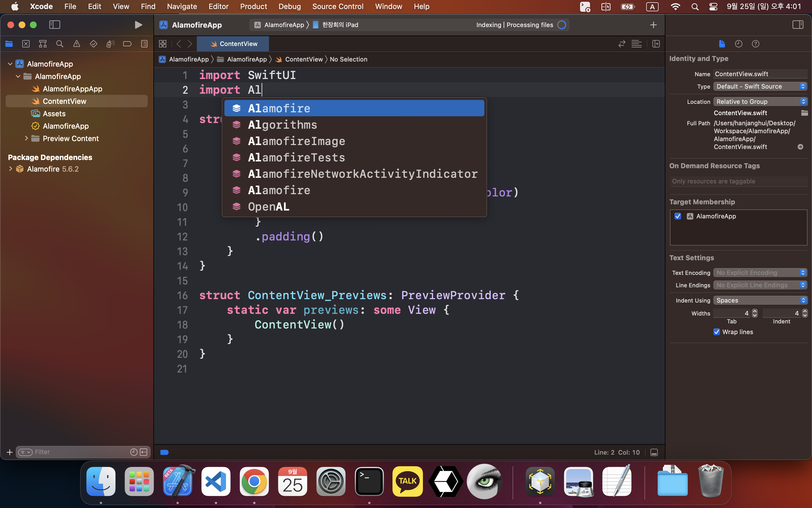Toggle recently modified files filter
The height and width of the screenshot is (508, 812).
click(x=134, y=452)
